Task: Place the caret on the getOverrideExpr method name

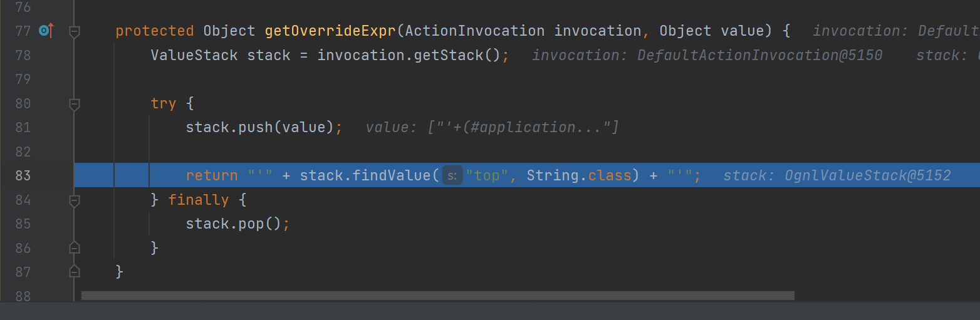Action: point(330,31)
